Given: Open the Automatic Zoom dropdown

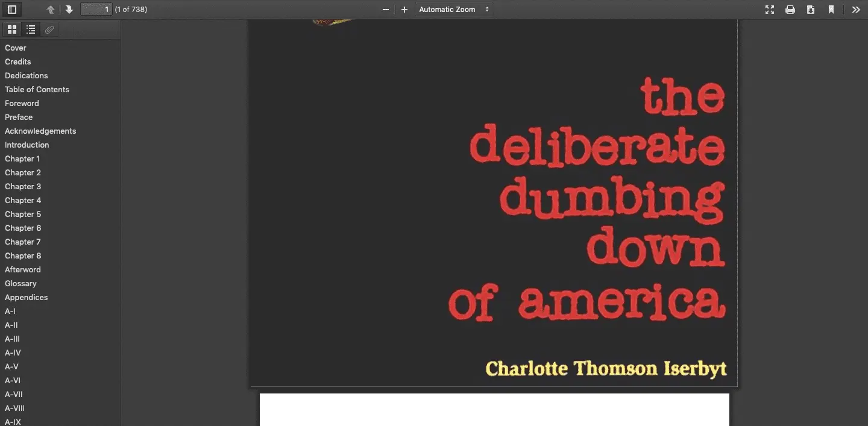Looking at the screenshot, I should [453, 10].
